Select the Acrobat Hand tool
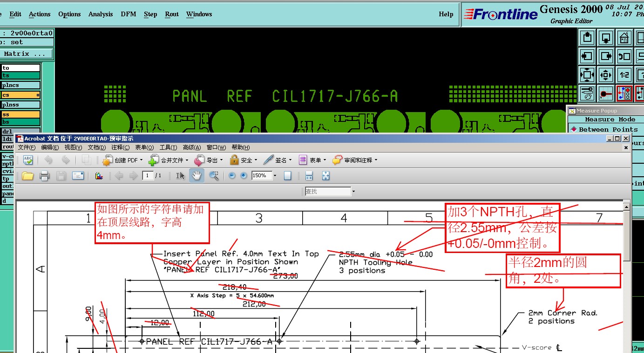 [197, 176]
